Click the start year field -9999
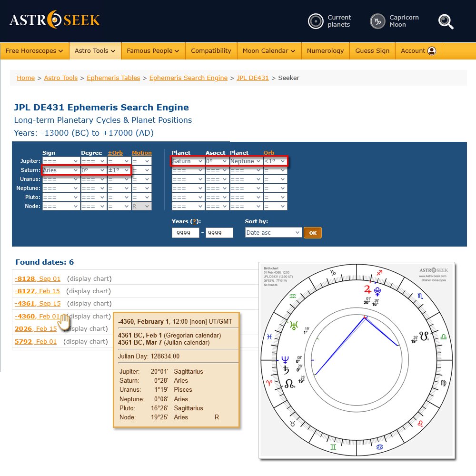This screenshot has width=476, height=476. coord(186,233)
